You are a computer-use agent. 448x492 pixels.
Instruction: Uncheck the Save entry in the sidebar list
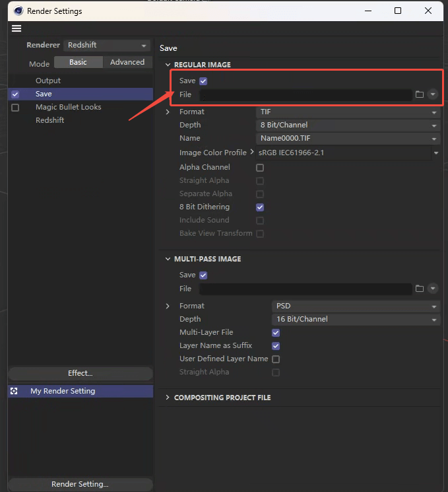point(15,94)
